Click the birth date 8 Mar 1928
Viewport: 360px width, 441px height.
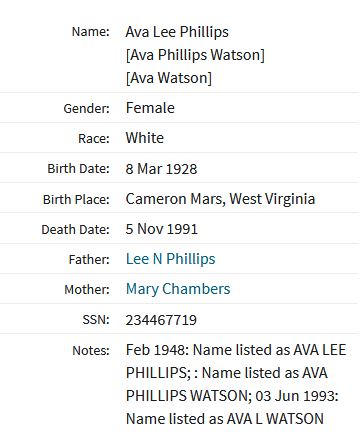tap(161, 169)
